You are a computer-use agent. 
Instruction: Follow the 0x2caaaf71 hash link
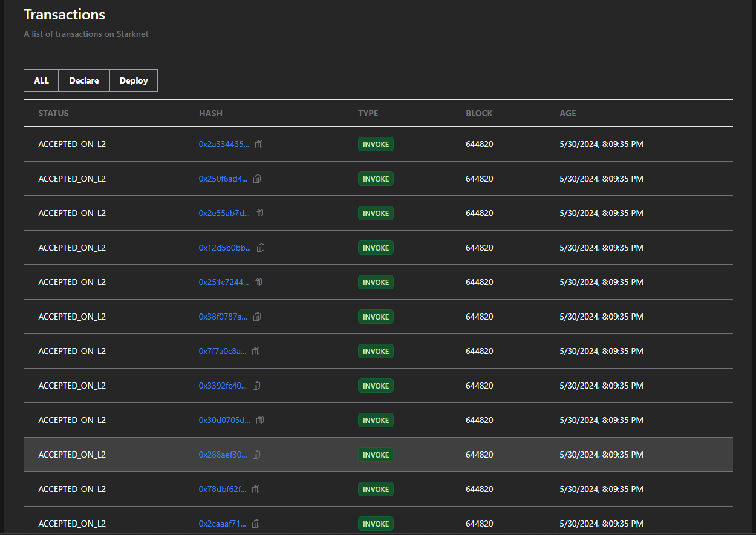coord(223,524)
